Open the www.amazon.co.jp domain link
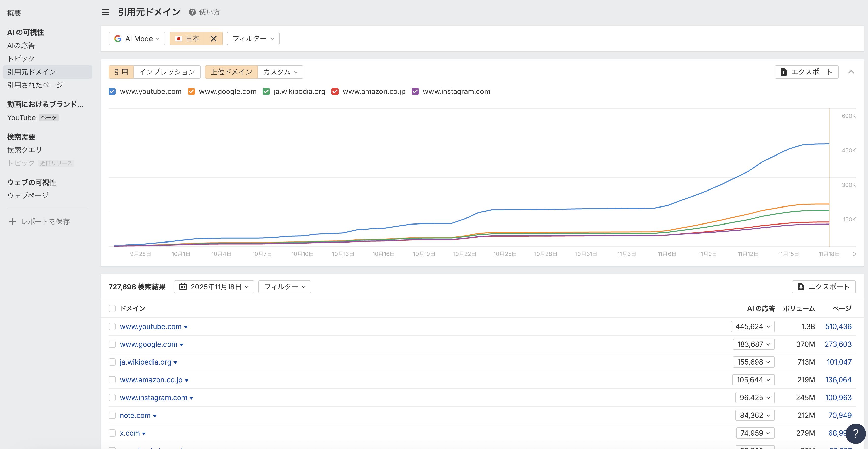Image resolution: width=868 pixels, height=449 pixels. click(x=151, y=380)
